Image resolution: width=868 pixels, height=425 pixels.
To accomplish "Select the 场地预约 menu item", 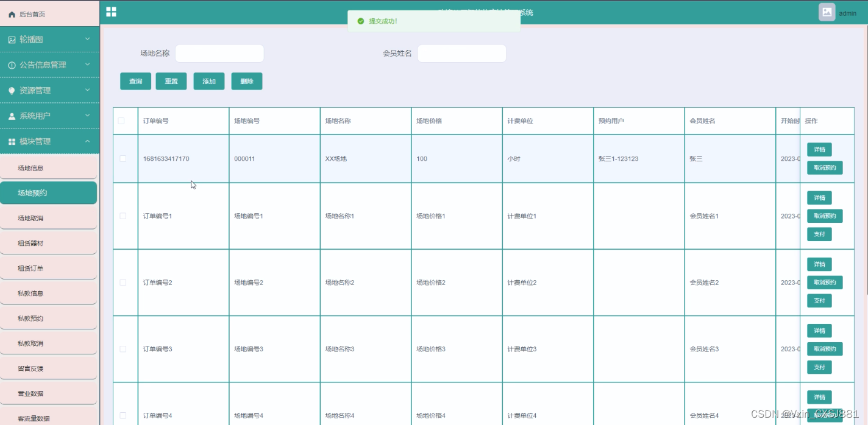I will click(x=49, y=193).
